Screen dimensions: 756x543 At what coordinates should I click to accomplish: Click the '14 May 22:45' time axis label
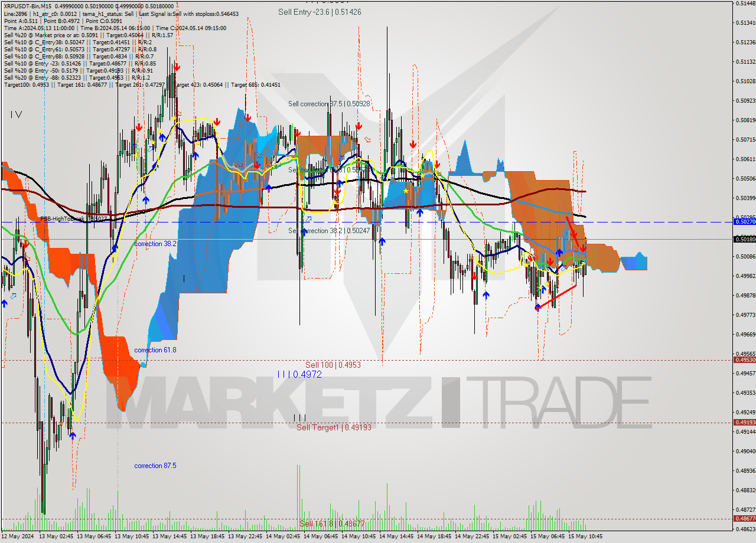tap(472, 537)
